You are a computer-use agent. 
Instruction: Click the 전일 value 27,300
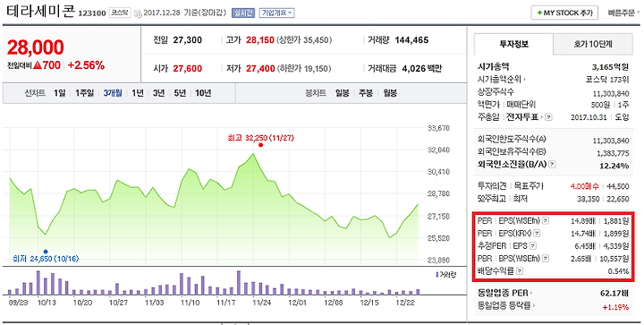coord(187,40)
